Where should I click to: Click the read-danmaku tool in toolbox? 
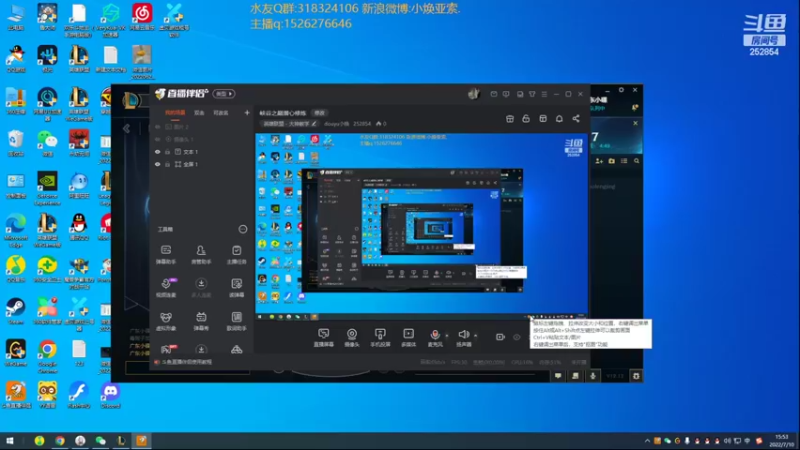[x=236, y=288]
